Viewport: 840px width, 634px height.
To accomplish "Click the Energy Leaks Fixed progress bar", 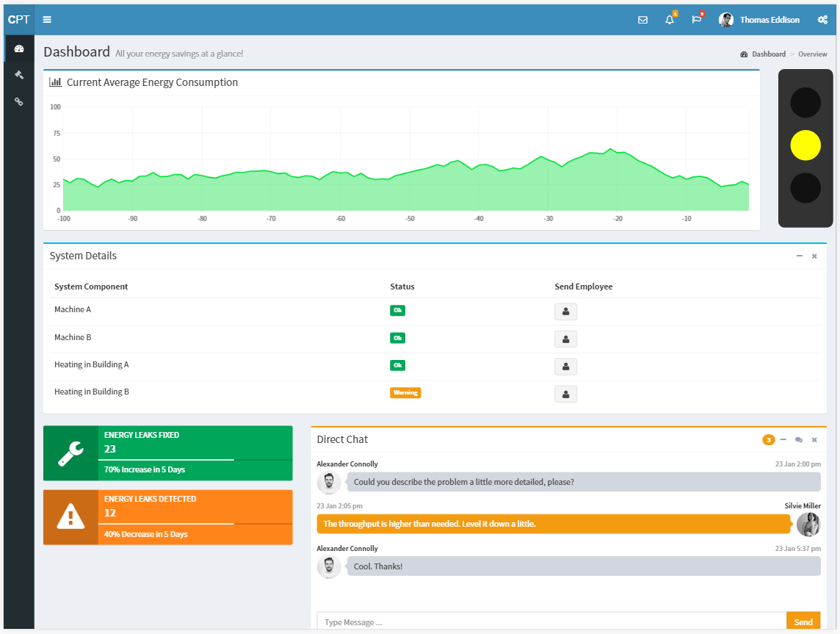I will (x=195, y=460).
